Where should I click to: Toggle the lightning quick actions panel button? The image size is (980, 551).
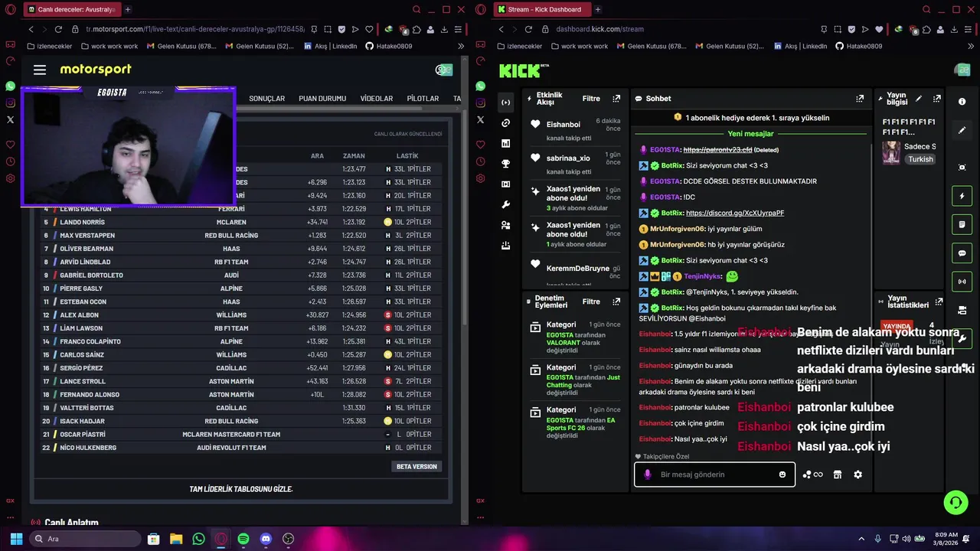962,197
